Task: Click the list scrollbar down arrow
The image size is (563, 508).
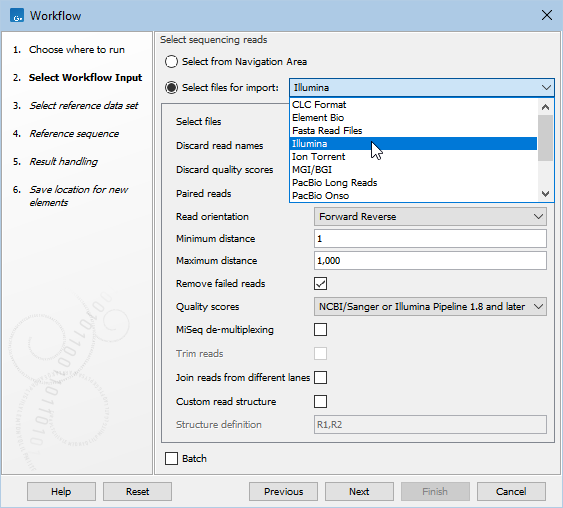Action: pyautogui.click(x=545, y=194)
